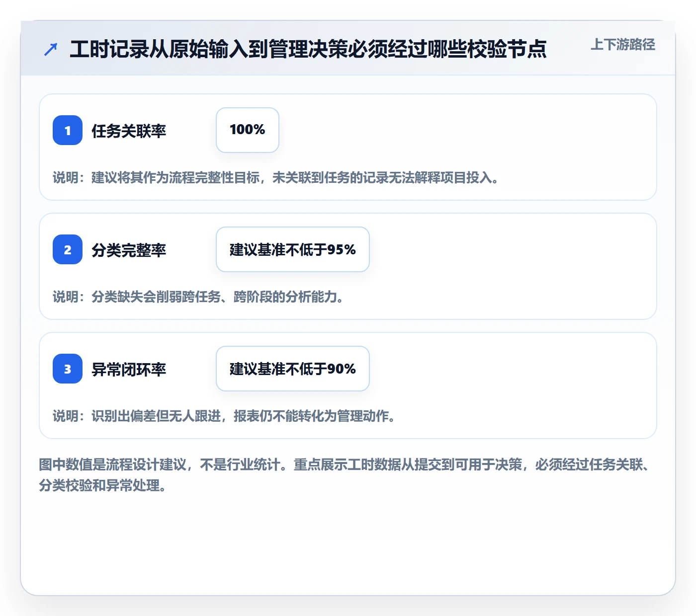Click the number 1 step badge
Image resolution: width=696 pixels, height=616 pixels.
(68, 130)
